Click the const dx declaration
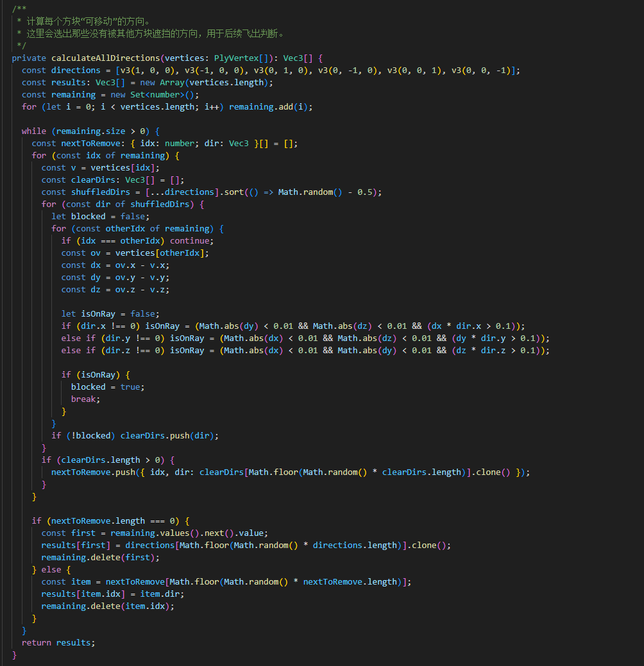644x666 pixels. [x=115, y=265]
